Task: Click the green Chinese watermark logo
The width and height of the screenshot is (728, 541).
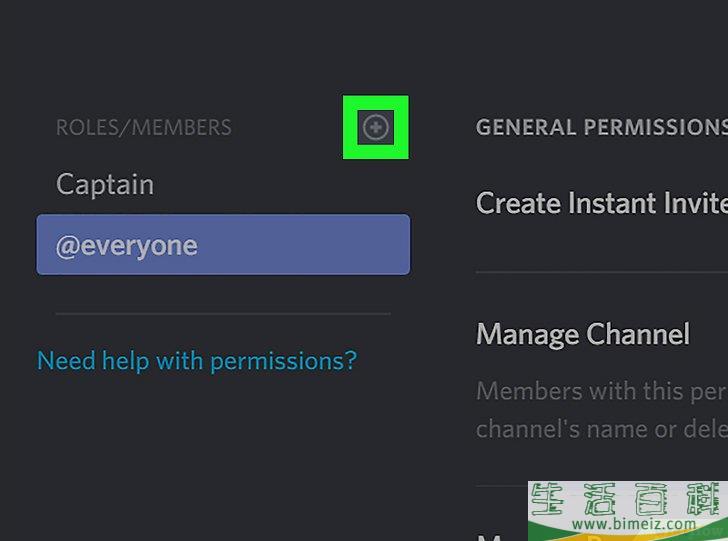Action: pyautogui.click(x=625, y=499)
